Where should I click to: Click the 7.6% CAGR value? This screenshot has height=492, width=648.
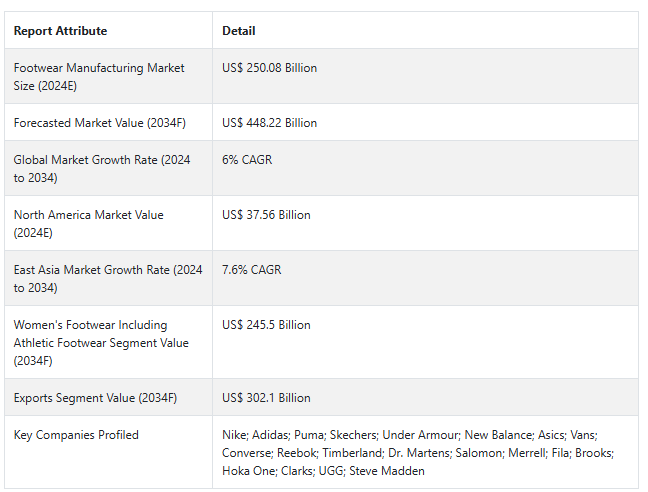[252, 270]
